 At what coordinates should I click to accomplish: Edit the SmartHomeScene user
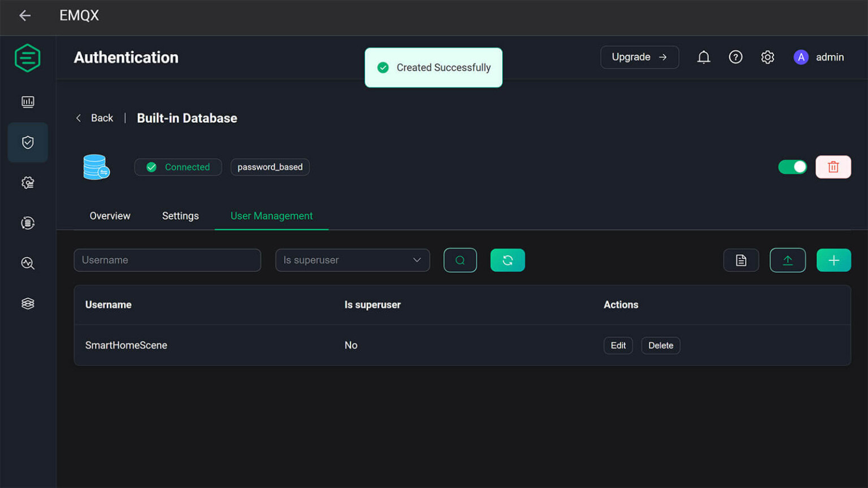pos(618,345)
